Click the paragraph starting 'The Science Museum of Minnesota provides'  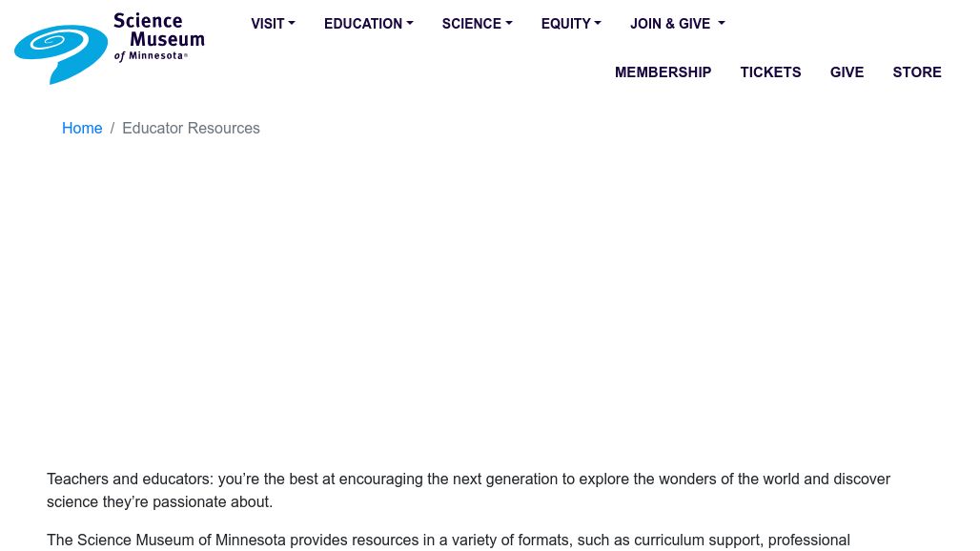[x=448, y=541]
